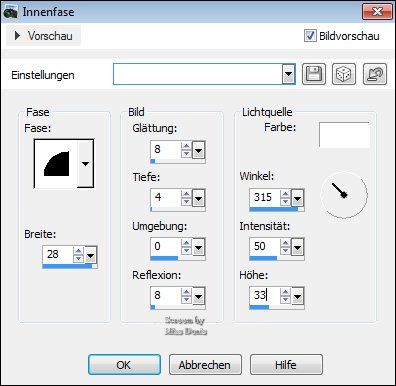
Task: Open the Umgebung slider dropdown arrow
Action: tap(198, 247)
